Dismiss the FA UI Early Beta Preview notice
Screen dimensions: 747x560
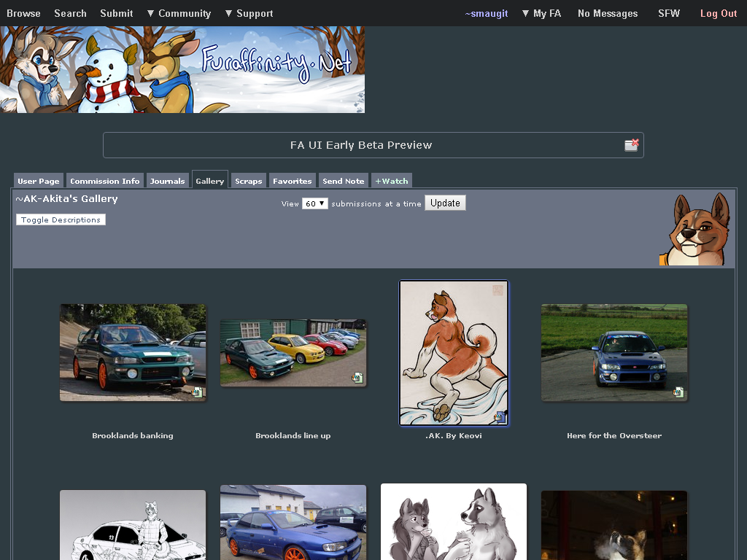click(x=631, y=145)
